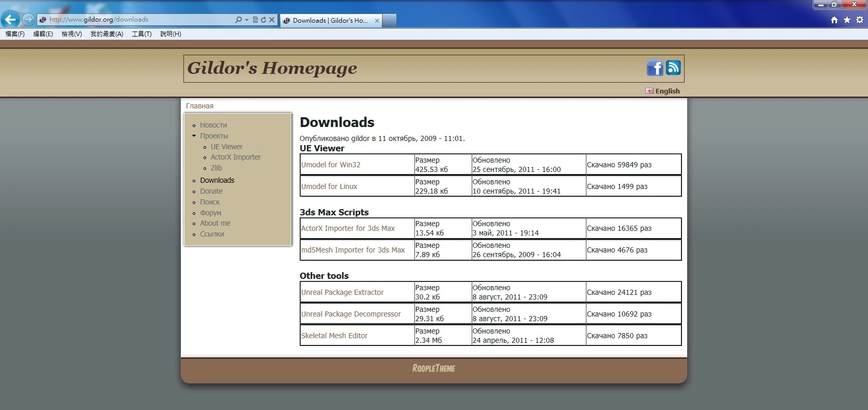Open the 編輯(E) menu

pos(43,34)
